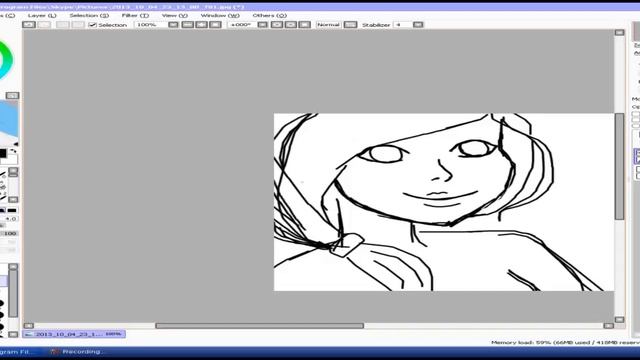Viewport: 640px width, 360px height.
Task: Click the brush size field showing 4.0
Action: click(x=9, y=219)
